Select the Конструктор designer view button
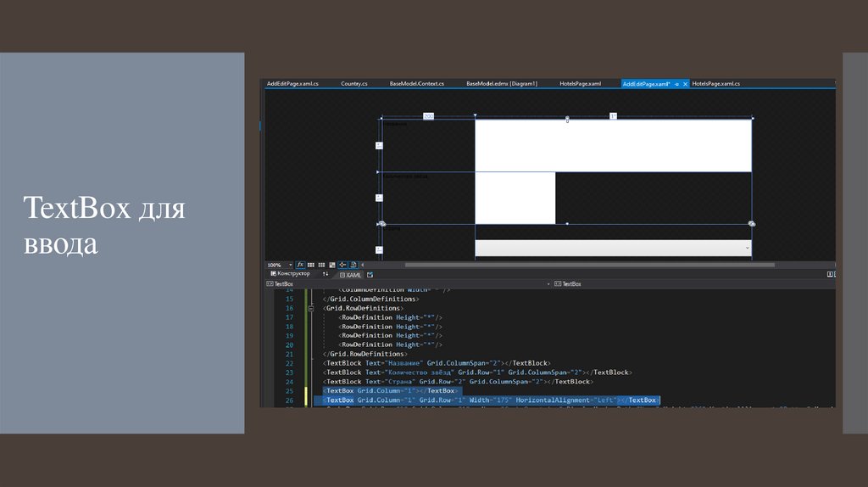Viewport: 868px width, 487px height. [x=290, y=274]
